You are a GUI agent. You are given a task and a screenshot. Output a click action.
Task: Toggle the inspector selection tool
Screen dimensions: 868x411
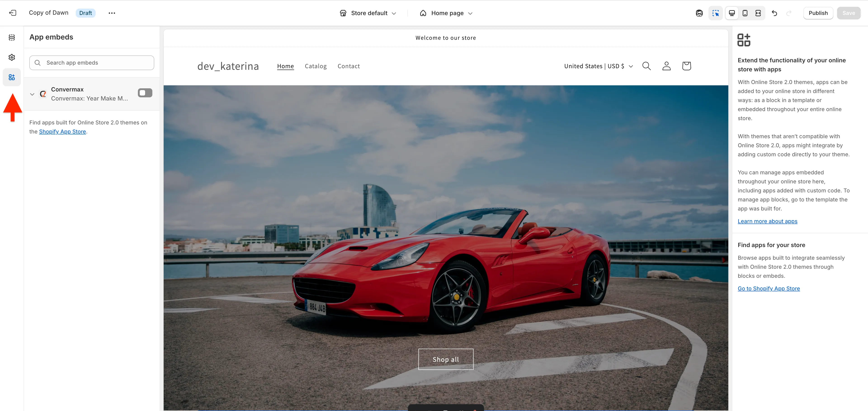point(715,13)
